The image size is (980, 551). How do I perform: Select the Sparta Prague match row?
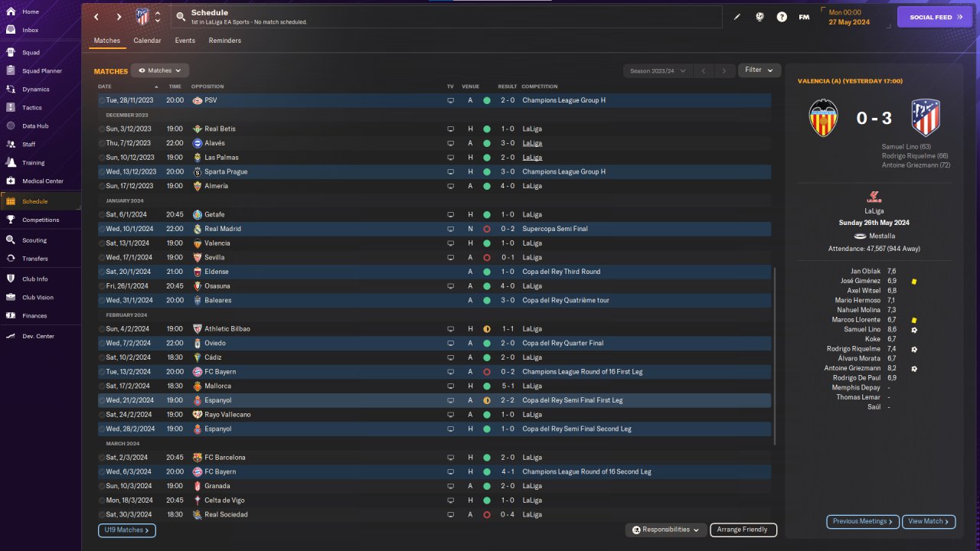(x=434, y=171)
